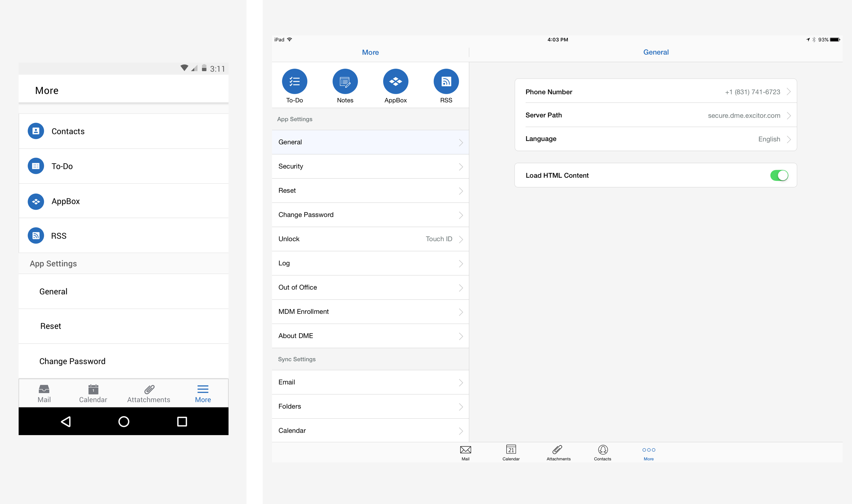The height and width of the screenshot is (504, 852).
Task: Tap the Android home circle button
Action: pos(124,421)
